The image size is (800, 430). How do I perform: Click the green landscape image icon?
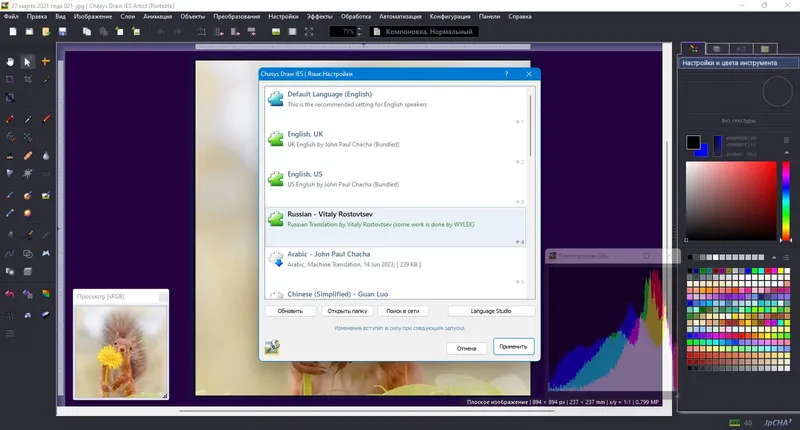click(x=276, y=32)
